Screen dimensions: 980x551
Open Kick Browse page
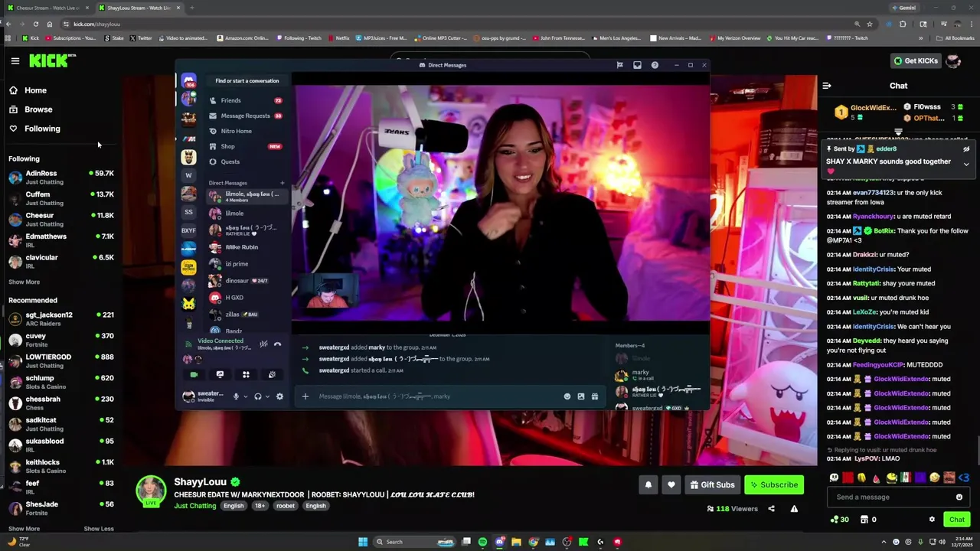click(x=38, y=109)
